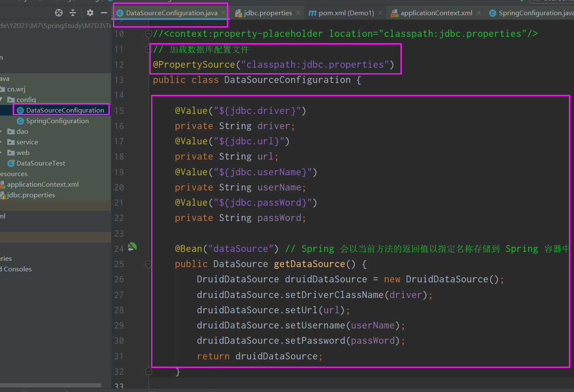Viewport: 574px width, 392px height.
Task: Select the service package in tree
Action: tap(27, 142)
